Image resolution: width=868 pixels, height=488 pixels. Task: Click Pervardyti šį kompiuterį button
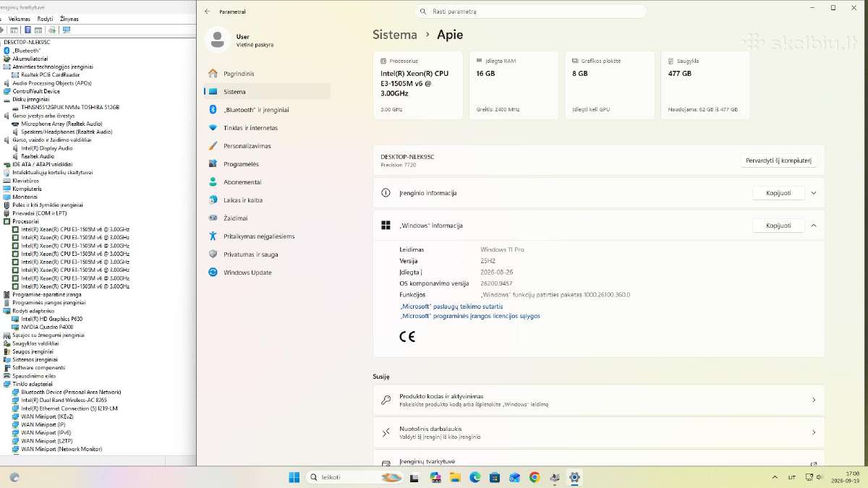tap(778, 160)
